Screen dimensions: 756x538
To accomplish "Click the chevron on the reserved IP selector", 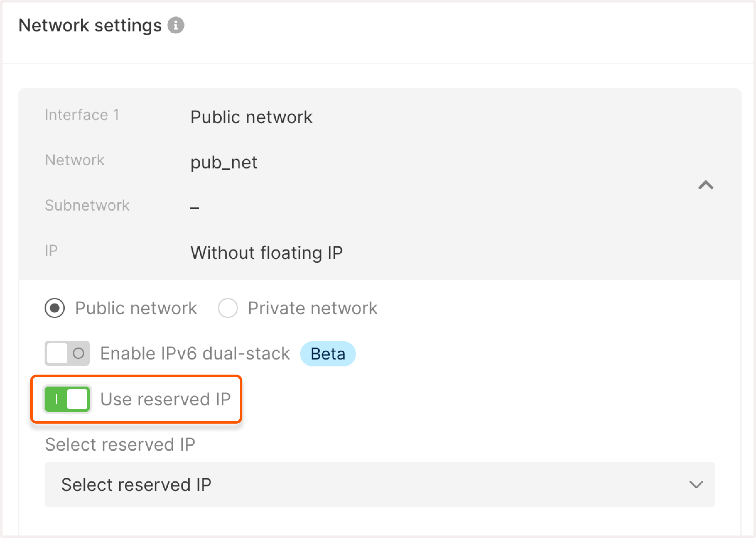I will (x=696, y=485).
